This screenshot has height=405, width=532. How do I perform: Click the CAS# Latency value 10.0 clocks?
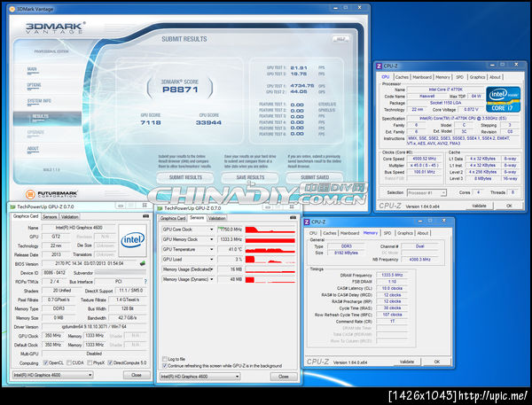click(x=392, y=288)
